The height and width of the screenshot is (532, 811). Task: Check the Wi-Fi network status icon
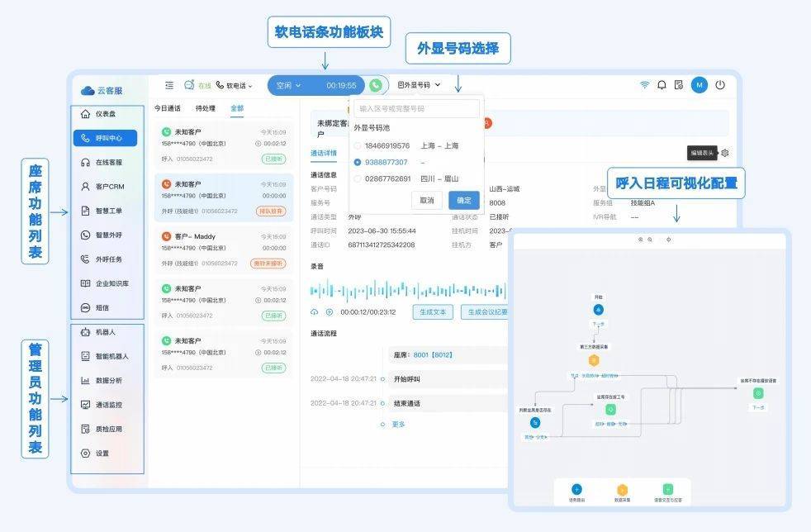(x=644, y=85)
